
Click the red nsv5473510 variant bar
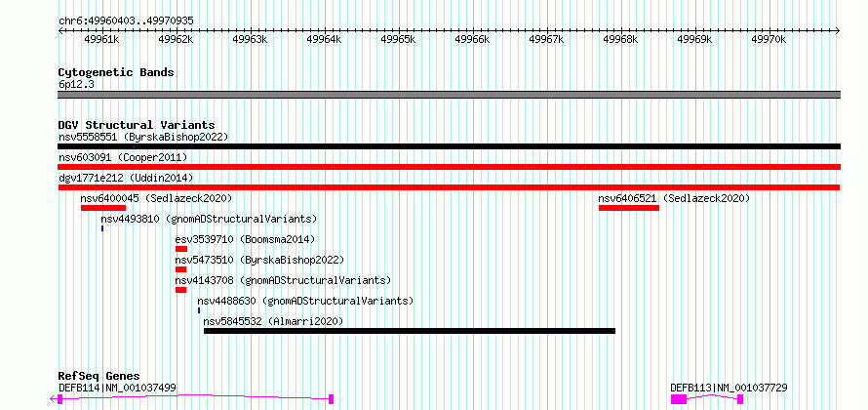180,269
